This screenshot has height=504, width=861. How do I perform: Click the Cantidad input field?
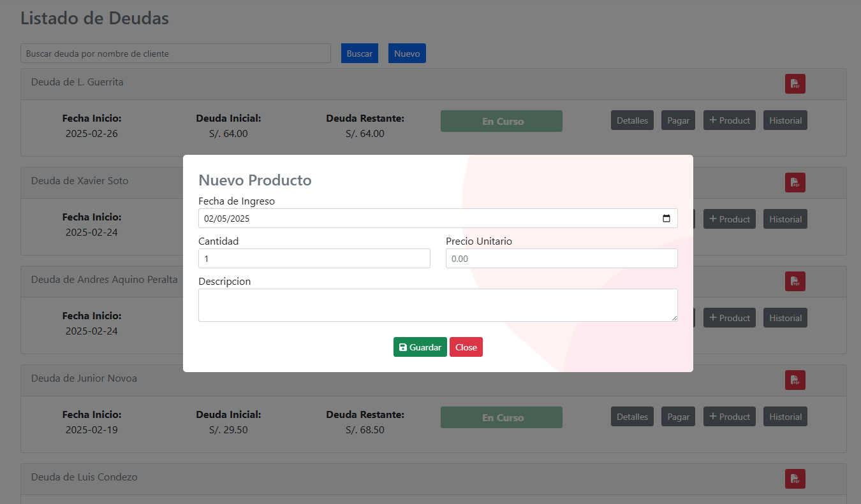coord(314,259)
